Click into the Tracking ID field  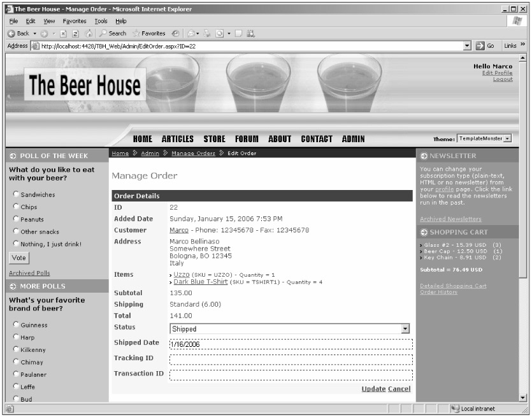click(x=291, y=360)
